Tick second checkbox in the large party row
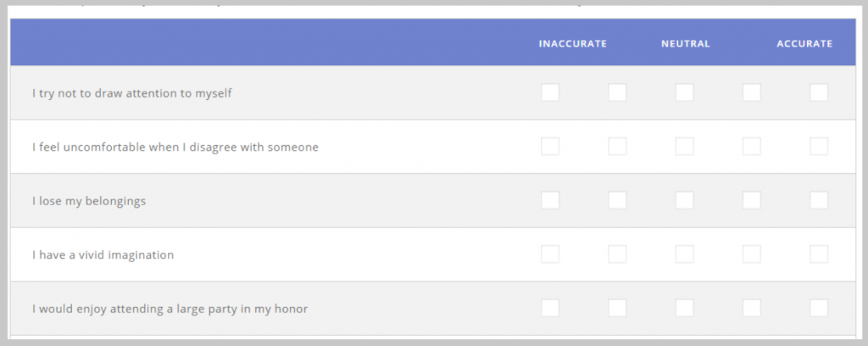The width and height of the screenshot is (868, 346). (x=617, y=308)
